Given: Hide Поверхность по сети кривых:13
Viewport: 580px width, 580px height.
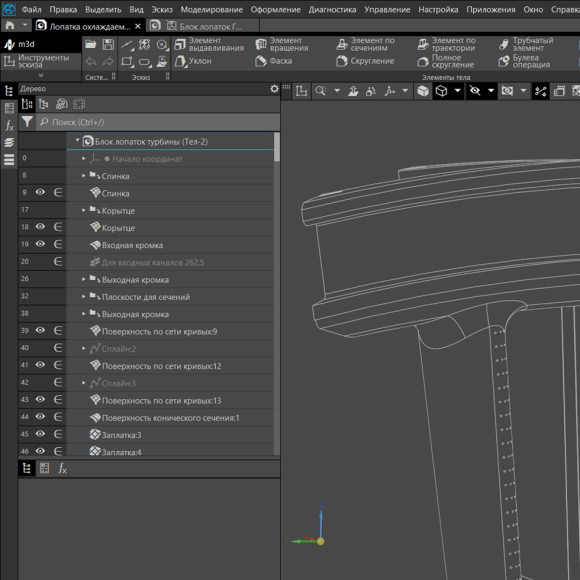Looking at the screenshot, I should [40, 399].
